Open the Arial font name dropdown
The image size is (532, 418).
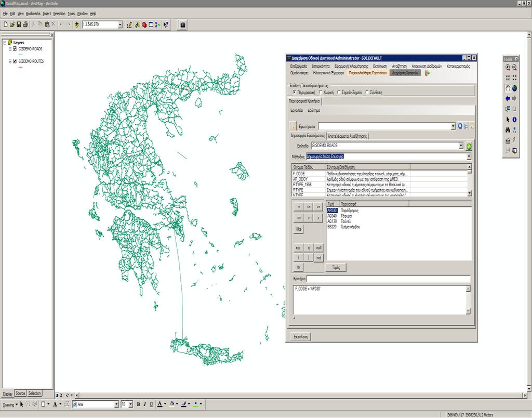(116, 404)
